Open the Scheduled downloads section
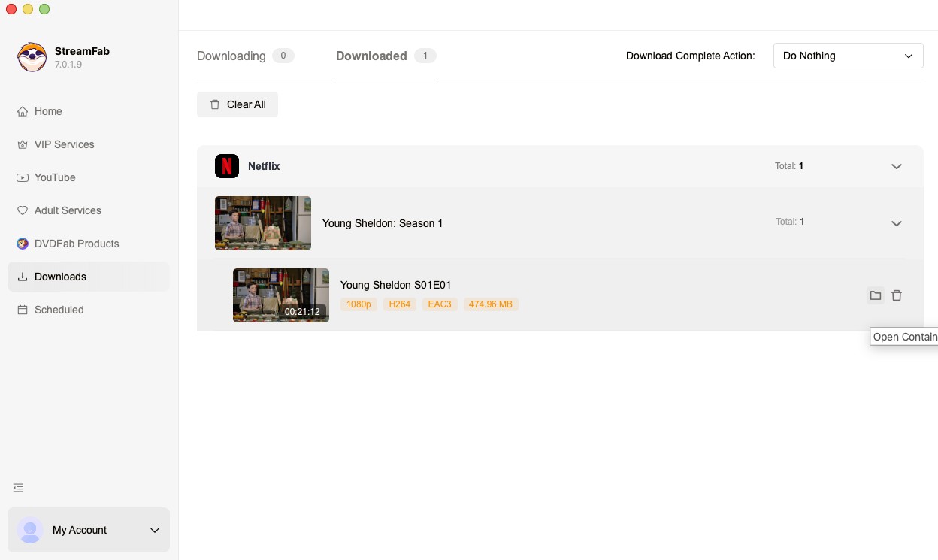The image size is (938, 560). pos(59,310)
